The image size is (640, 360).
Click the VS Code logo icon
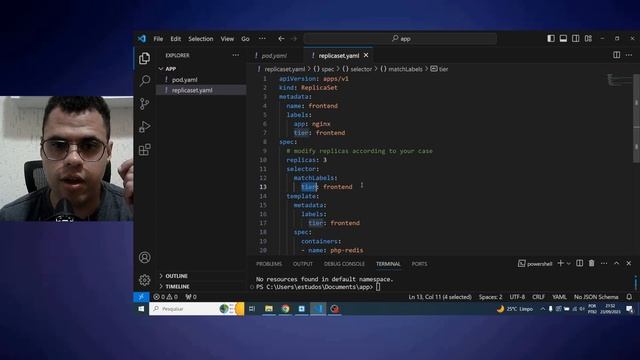[x=142, y=38]
